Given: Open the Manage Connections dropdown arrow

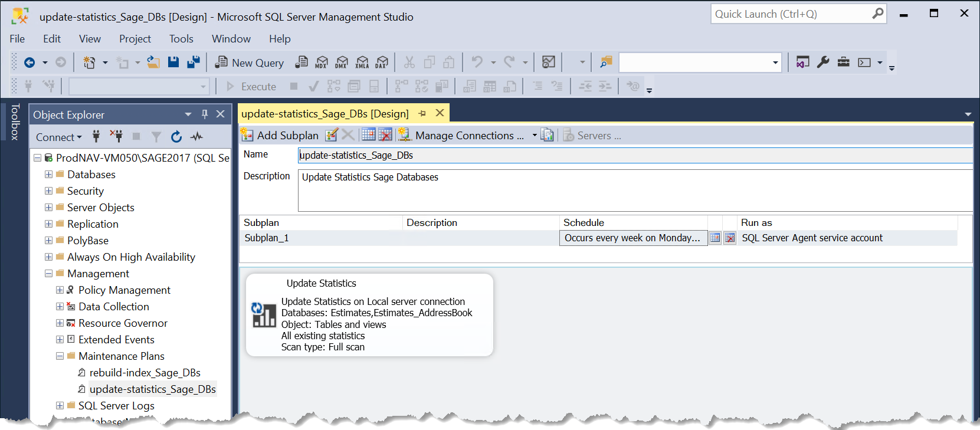Looking at the screenshot, I should [535, 135].
